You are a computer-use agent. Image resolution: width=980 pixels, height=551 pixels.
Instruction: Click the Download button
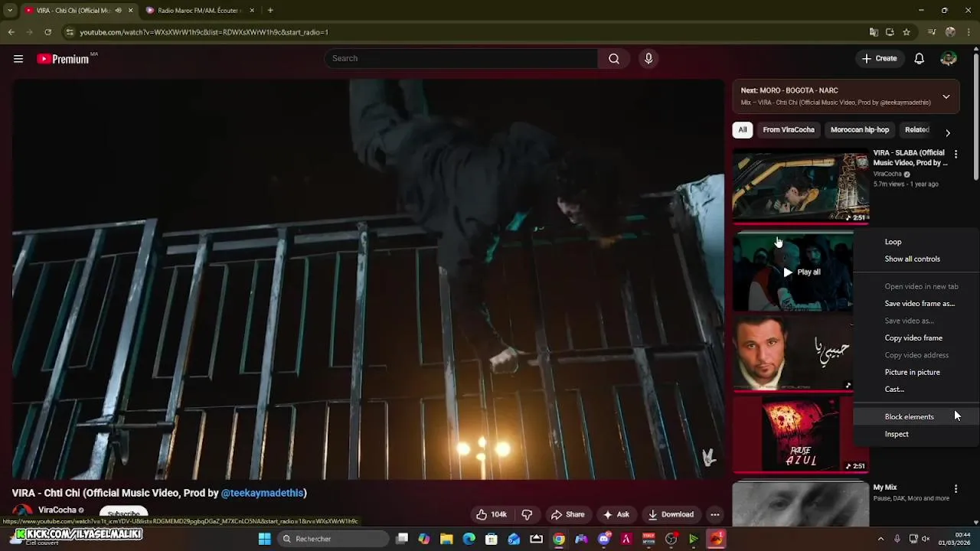[670, 514]
